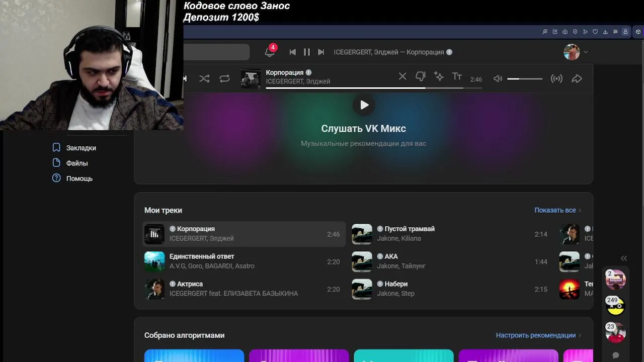The height and width of the screenshot is (362, 644).
Task: Open the first blue algorithm playlist card
Action: click(x=194, y=355)
